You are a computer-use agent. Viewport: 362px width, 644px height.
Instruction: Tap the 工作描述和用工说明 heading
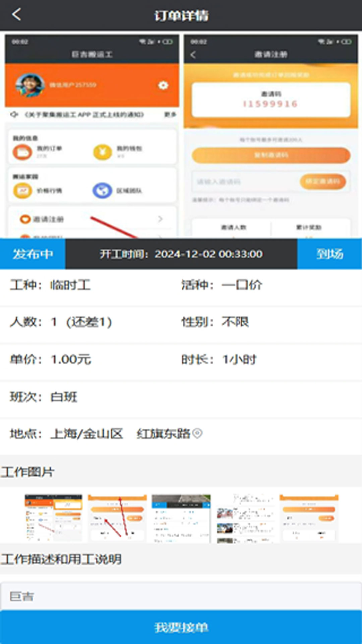click(61, 559)
